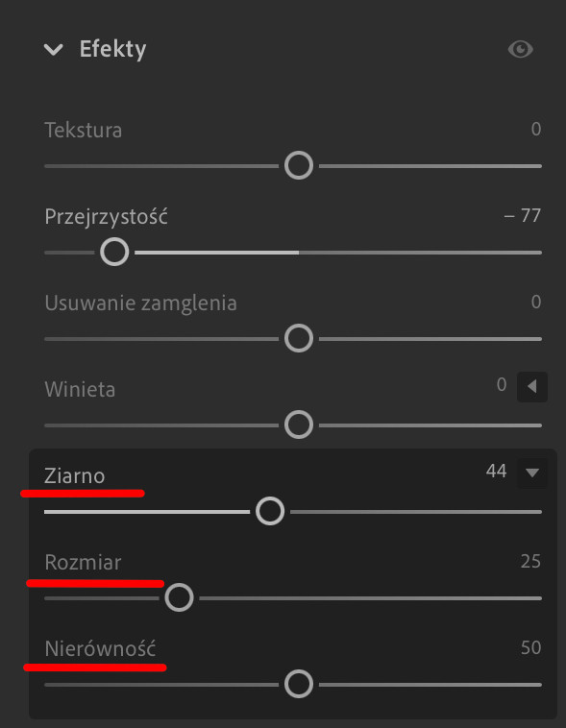Expand Winieta options with left arrow
Image resolution: width=566 pixels, height=728 pixels.
pyautogui.click(x=532, y=386)
